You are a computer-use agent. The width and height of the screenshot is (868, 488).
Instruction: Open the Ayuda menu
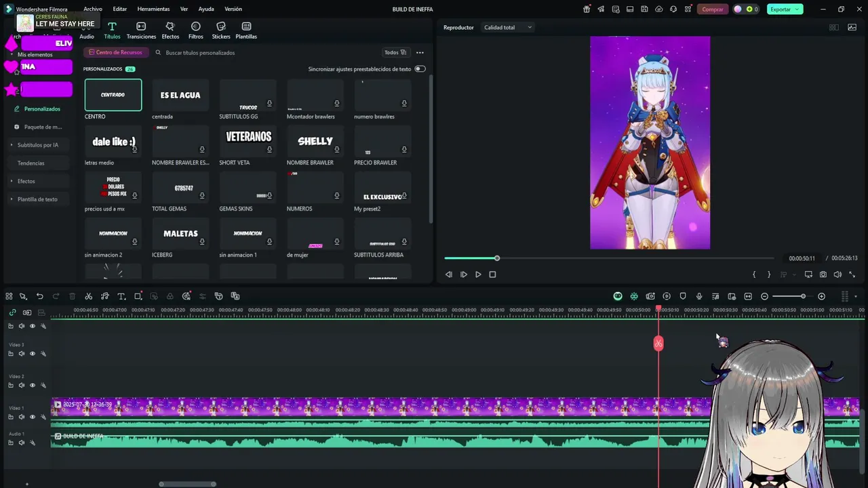206,9
